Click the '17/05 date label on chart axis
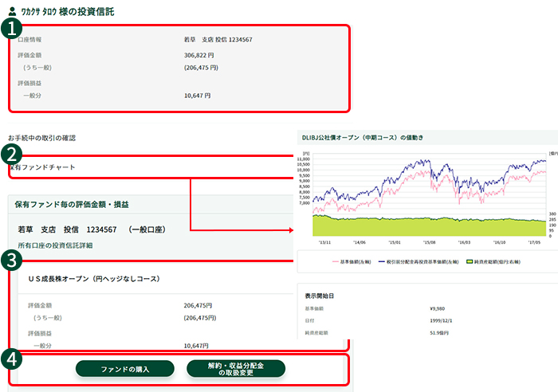558x392 pixels. pyautogui.click(x=534, y=242)
